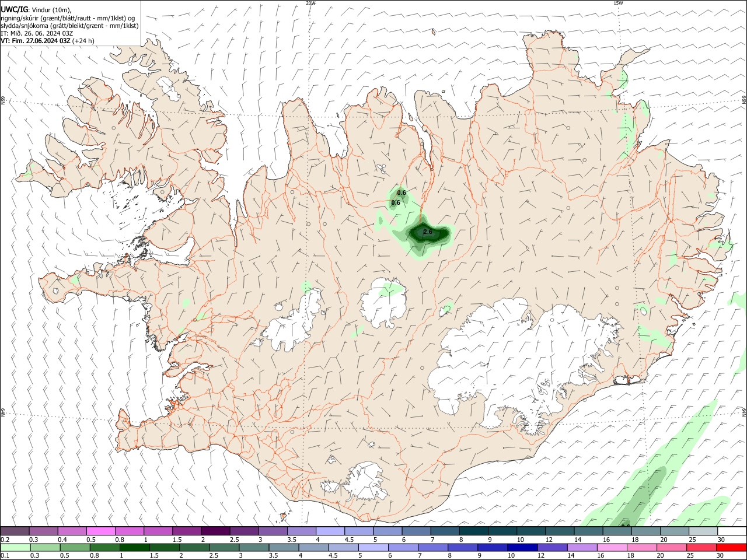The height and width of the screenshot is (560, 747).
Task: Select the 'IT: Mið. 26. 06. 2024 03Z' line
Action: coord(36,33)
